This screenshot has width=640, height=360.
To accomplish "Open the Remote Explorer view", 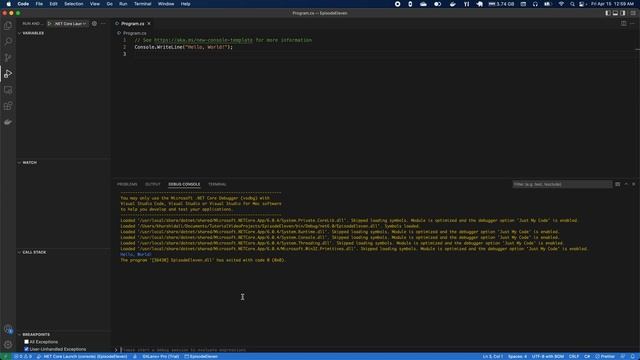I will tap(8, 90).
